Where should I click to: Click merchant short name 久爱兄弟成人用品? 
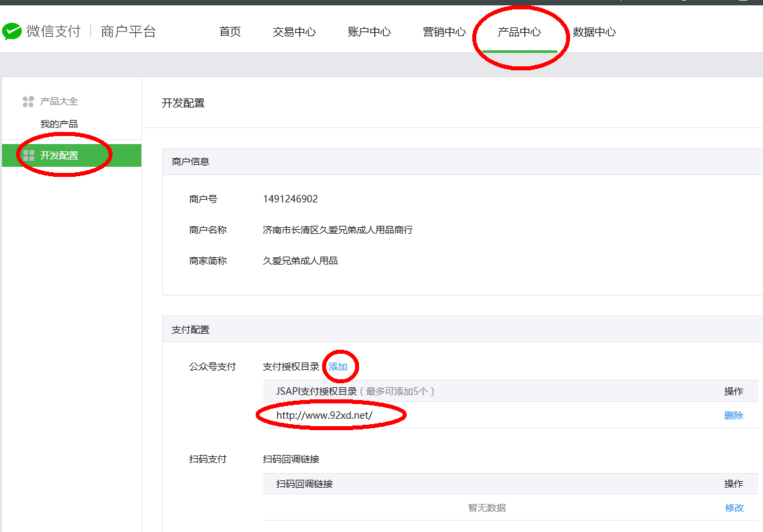point(300,261)
